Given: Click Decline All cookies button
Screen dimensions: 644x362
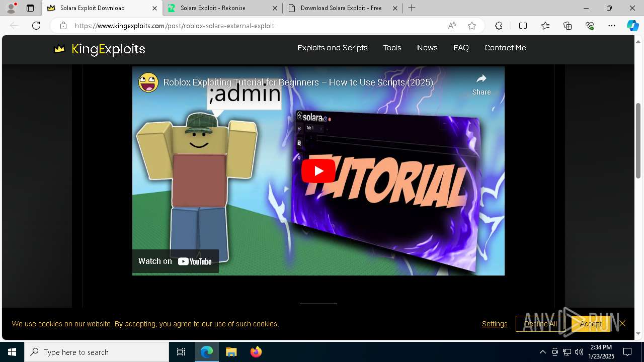Looking at the screenshot, I should [540, 324].
